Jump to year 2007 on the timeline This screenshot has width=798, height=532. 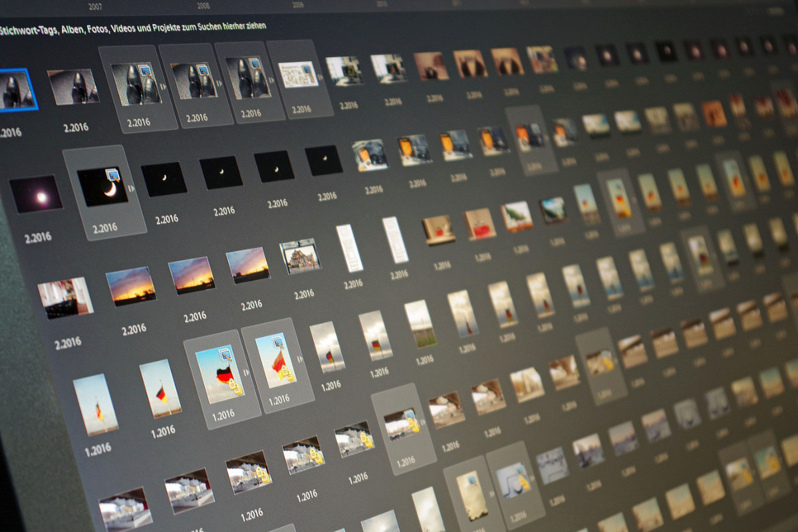[x=94, y=6]
